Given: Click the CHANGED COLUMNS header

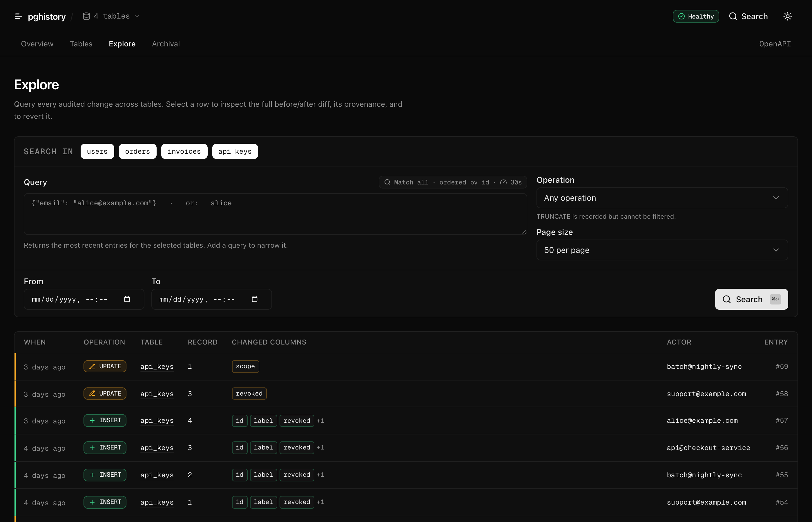Looking at the screenshot, I should pyautogui.click(x=269, y=342).
